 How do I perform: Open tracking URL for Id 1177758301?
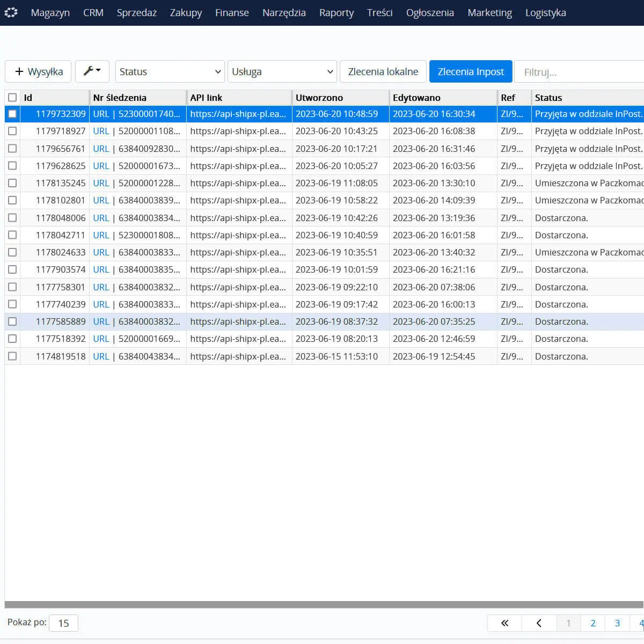(x=101, y=287)
